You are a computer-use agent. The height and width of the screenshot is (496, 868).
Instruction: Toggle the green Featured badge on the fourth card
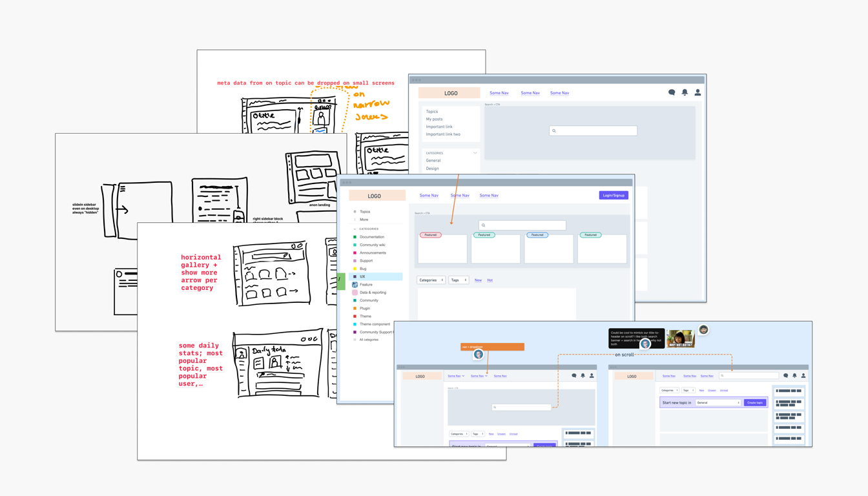590,234
